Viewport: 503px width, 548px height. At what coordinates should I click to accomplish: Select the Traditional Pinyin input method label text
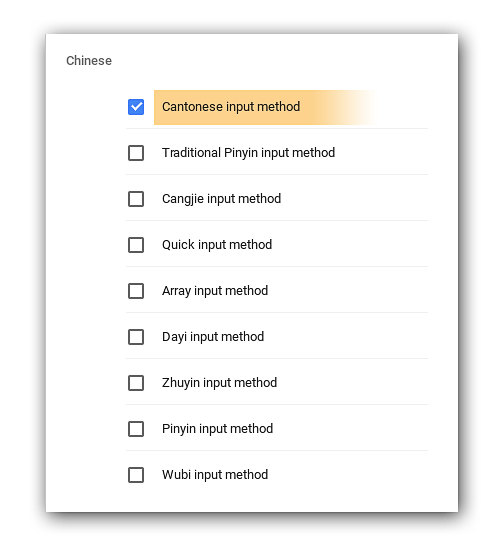point(249,153)
